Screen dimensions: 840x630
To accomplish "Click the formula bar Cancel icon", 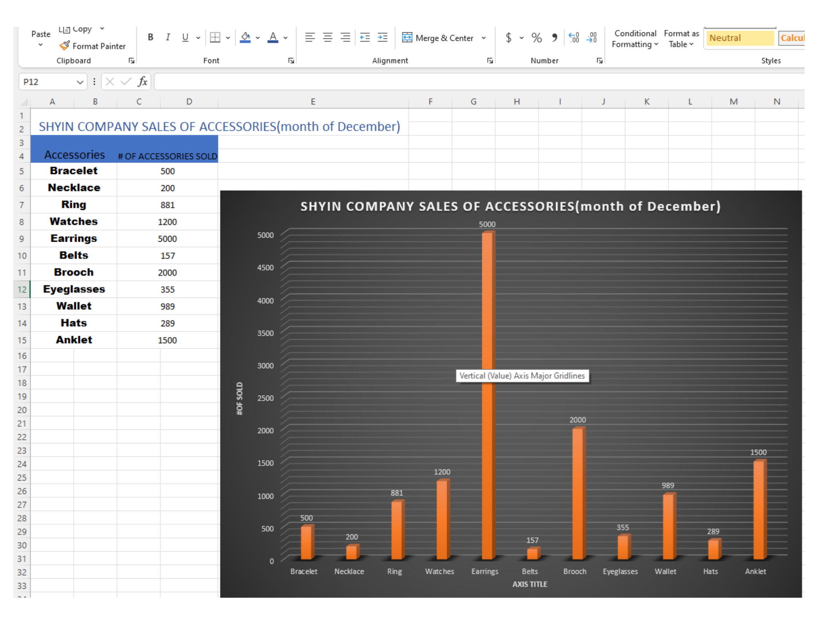I will click(110, 82).
